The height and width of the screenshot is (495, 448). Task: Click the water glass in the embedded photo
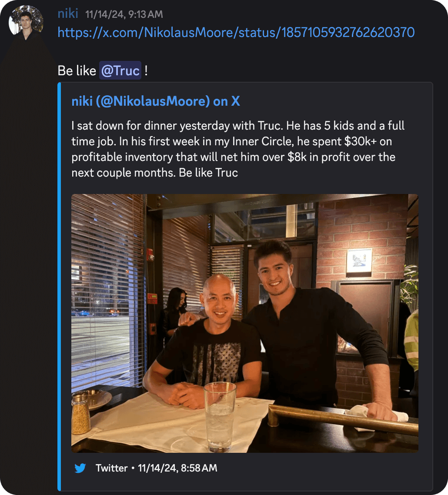tap(220, 416)
